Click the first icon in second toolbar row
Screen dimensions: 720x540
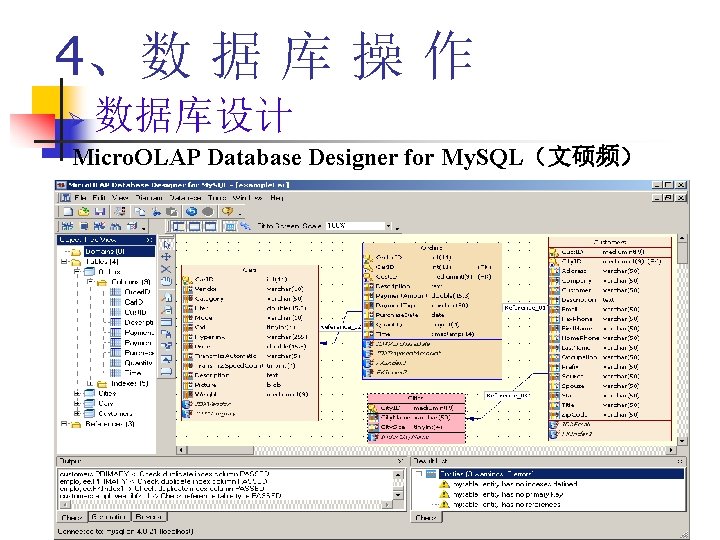(x=67, y=226)
